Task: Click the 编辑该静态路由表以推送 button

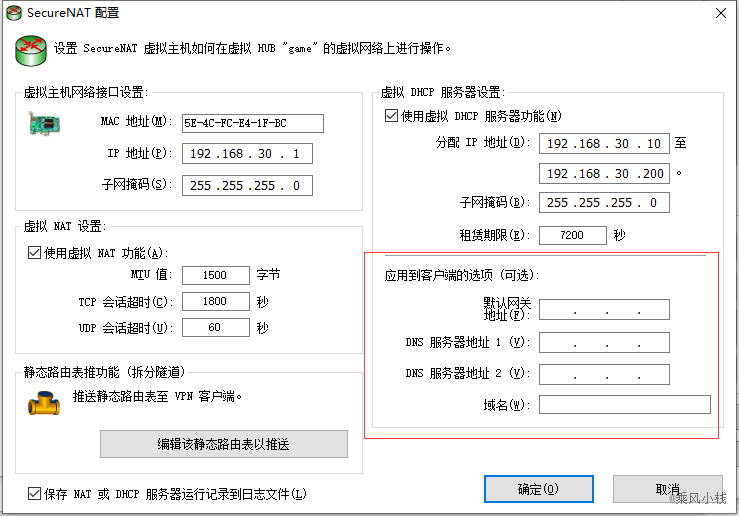Action: (x=224, y=444)
